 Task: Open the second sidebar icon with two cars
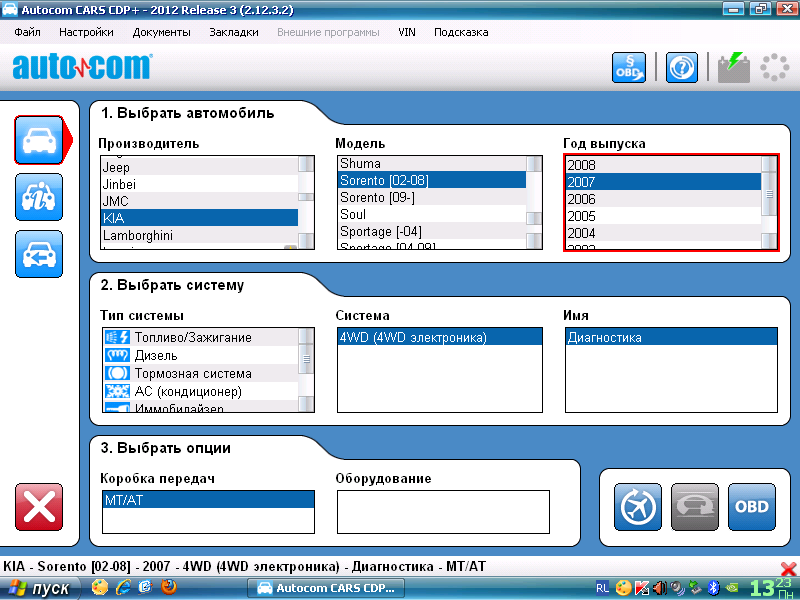[39, 197]
